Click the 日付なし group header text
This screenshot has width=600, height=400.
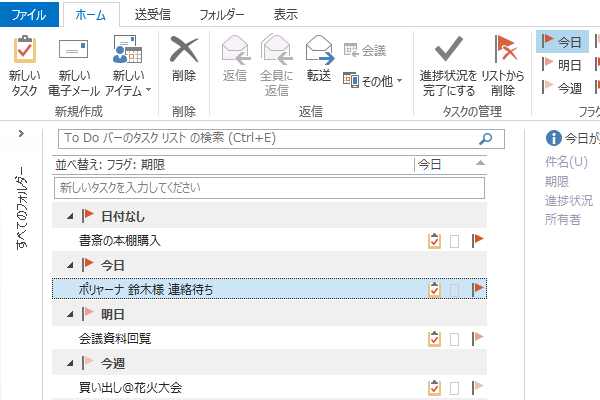click(x=123, y=217)
